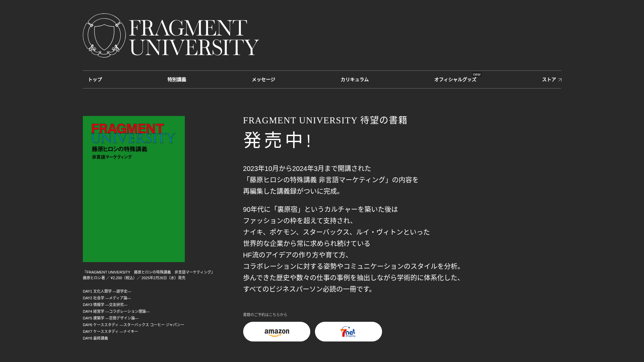Open オフィシャルグッズ in the navigation
This screenshot has height=362, width=644.
[455, 79]
